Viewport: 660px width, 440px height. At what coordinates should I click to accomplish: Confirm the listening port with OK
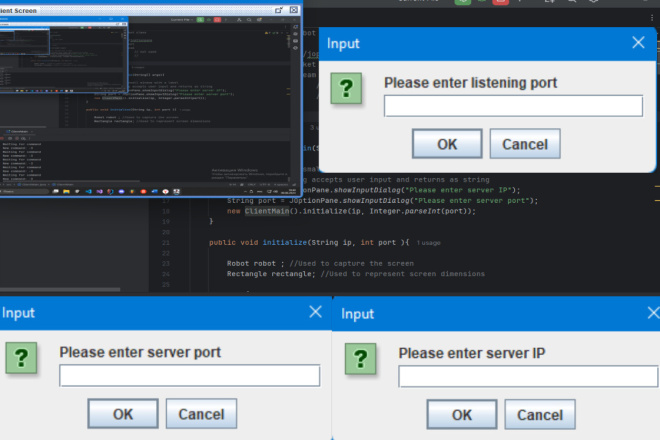coord(447,144)
